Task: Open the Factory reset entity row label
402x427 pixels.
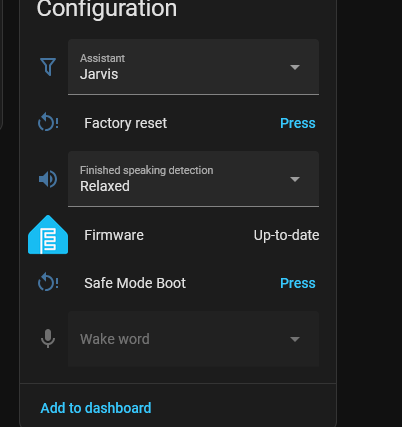Action: coord(125,123)
